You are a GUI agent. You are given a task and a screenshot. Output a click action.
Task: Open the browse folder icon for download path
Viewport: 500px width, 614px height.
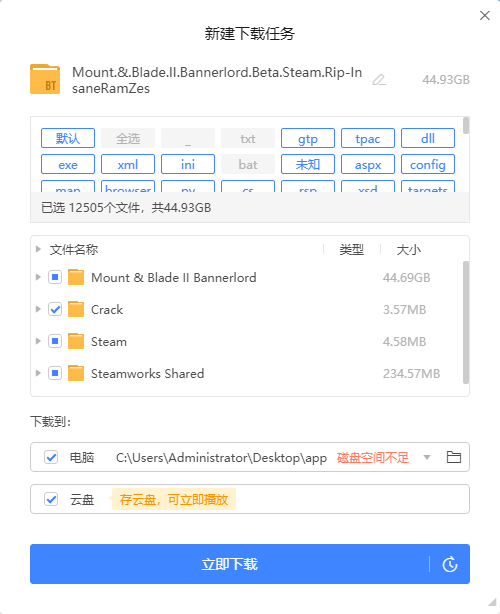[454, 457]
